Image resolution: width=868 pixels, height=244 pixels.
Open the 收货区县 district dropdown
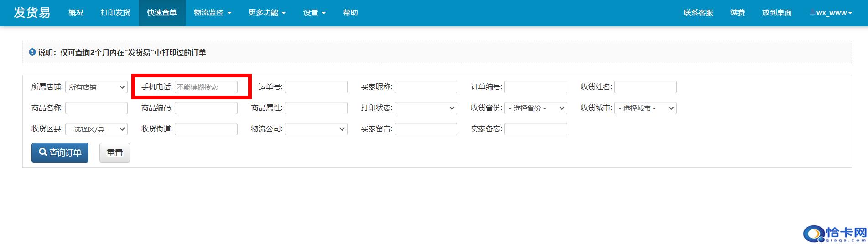tap(96, 129)
